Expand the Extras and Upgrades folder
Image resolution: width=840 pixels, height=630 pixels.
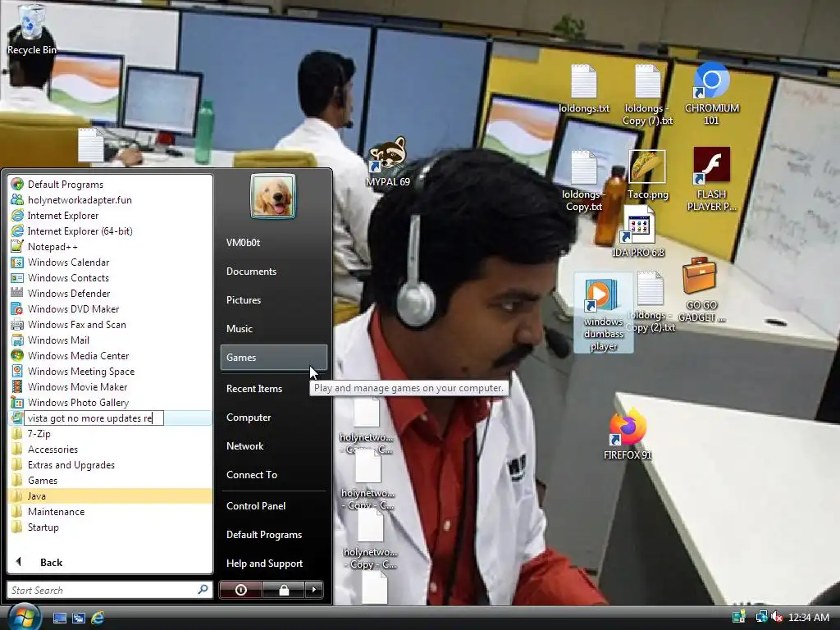110,464
